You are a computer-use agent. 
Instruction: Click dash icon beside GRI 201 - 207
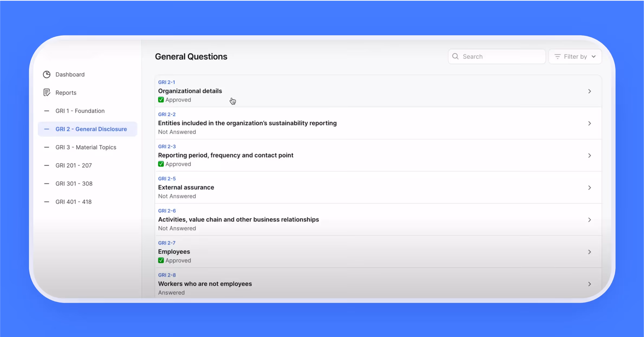(x=47, y=165)
